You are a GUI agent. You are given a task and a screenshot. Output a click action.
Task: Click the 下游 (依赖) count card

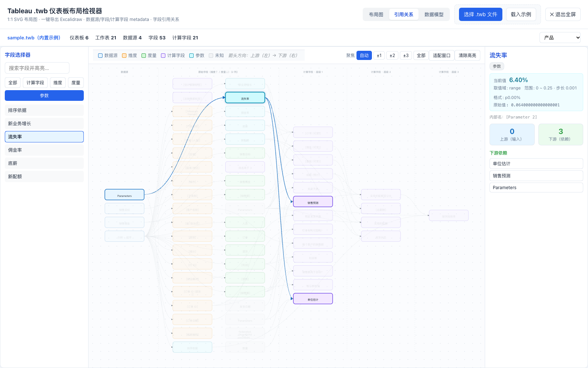click(x=560, y=135)
